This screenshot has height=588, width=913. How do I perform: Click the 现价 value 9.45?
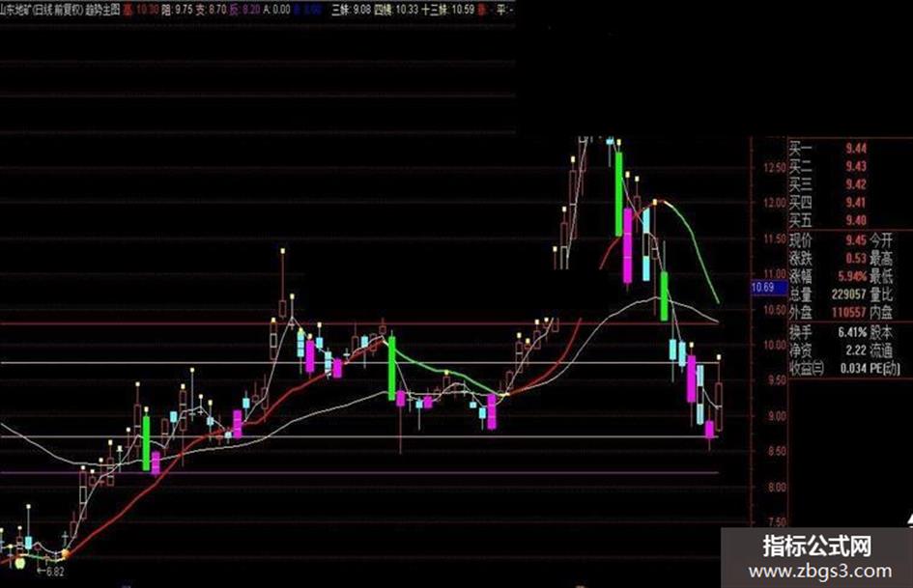(x=856, y=239)
